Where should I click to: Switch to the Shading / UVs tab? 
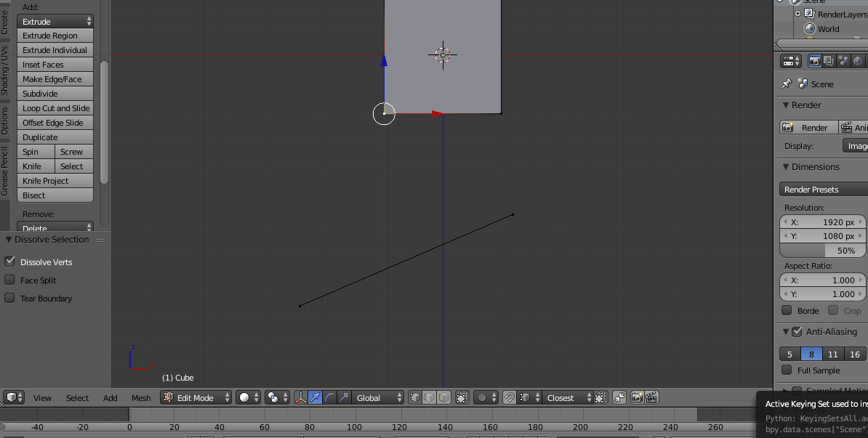[x=5, y=70]
